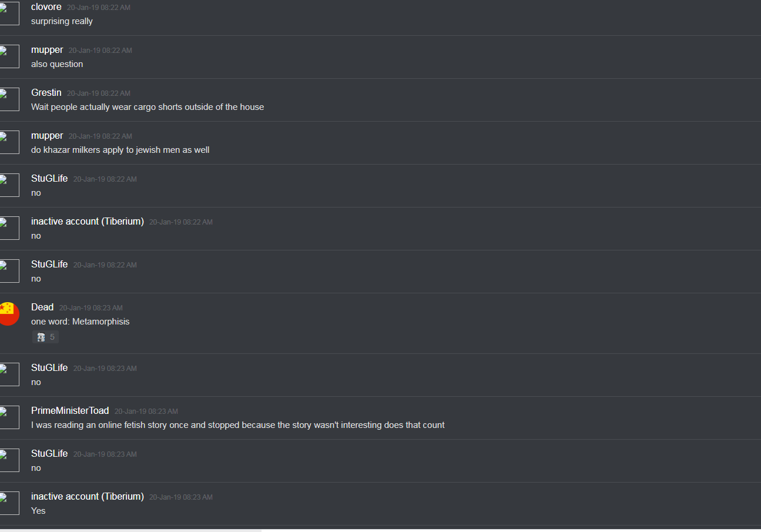The image size is (761, 532).
Task: Open Grestin's username
Action: (x=46, y=93)
